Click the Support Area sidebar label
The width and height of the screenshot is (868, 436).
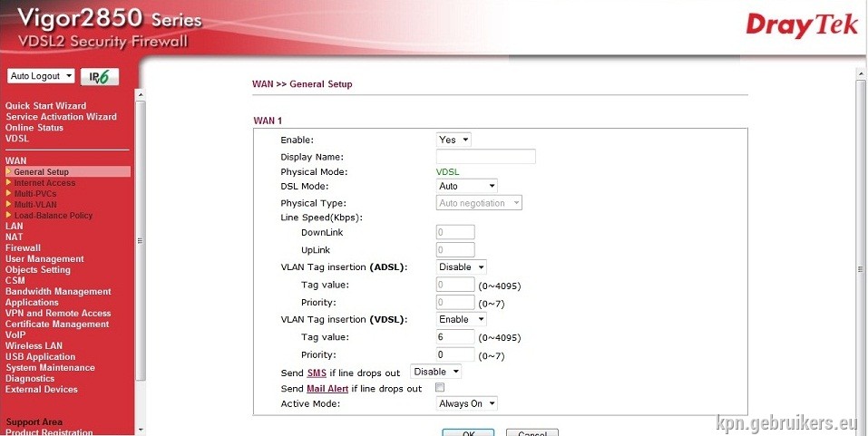34,422
